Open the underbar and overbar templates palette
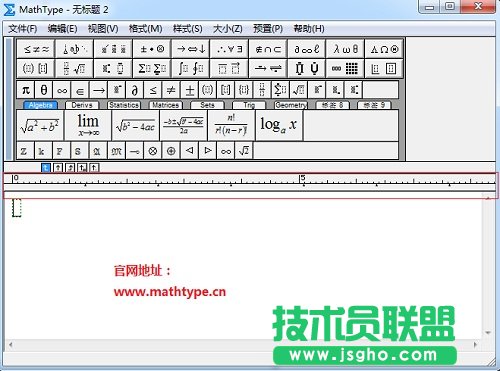Screen dimensions: 500x371 tap(229, 69)
